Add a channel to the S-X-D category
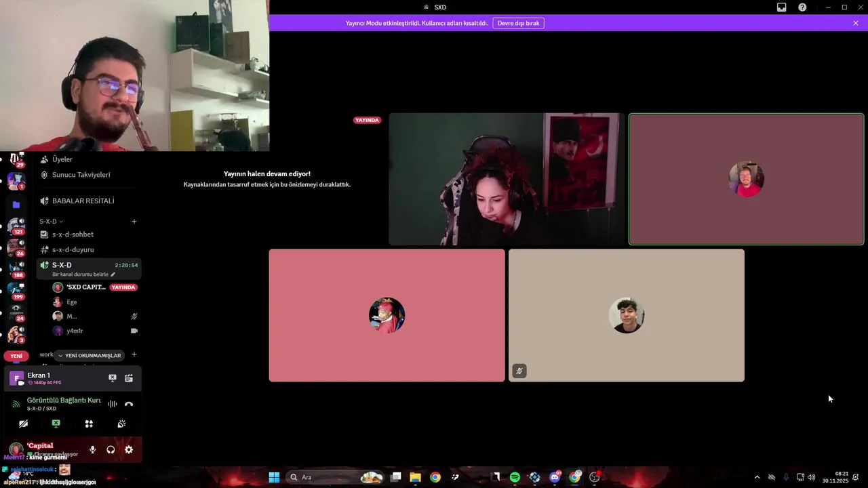Image resolution: width=868 pixels, height=488 pixels. (134, 222)
